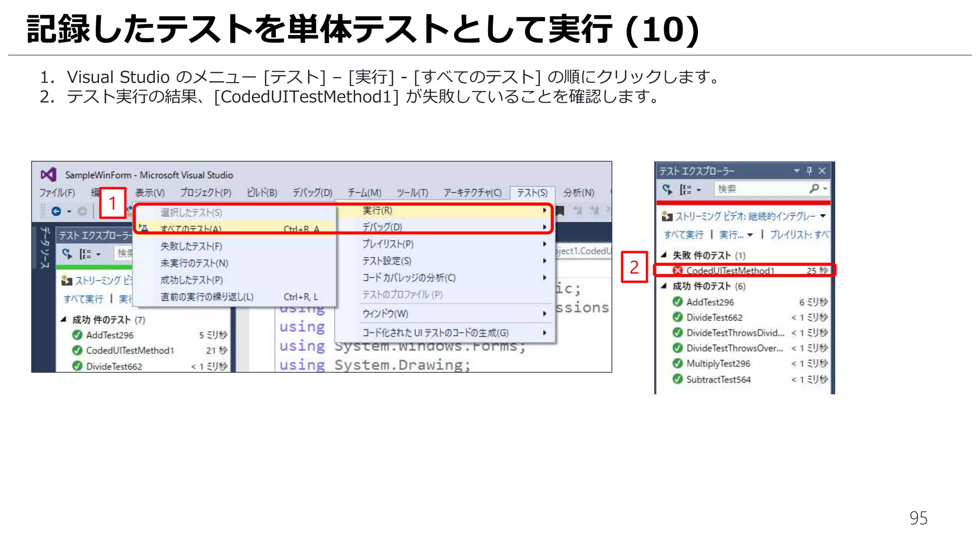
Task: Select the プレイリスト(P) menu entry
Action: 445,244
